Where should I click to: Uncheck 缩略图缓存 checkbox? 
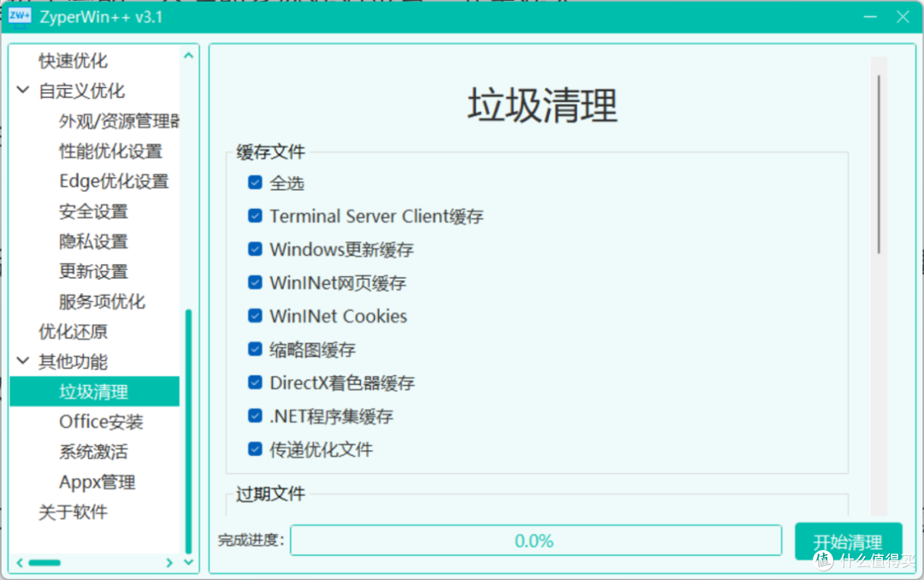click(x=255, y=350)
